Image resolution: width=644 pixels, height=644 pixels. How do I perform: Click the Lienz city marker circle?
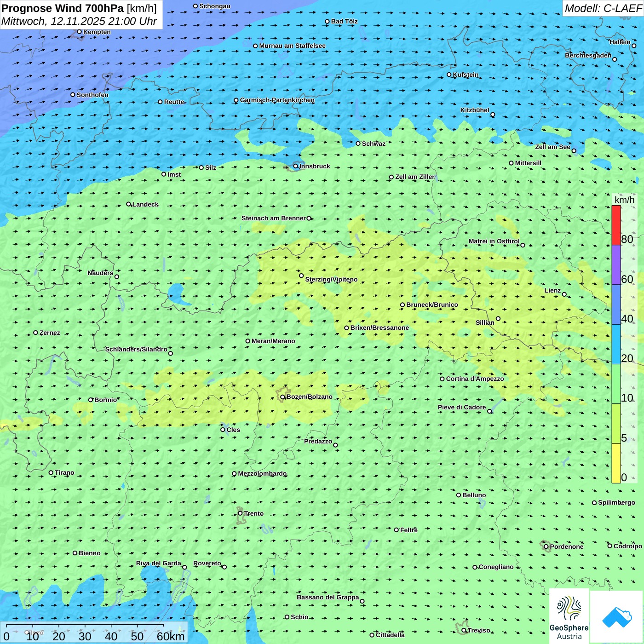click(x=564, y=294)
